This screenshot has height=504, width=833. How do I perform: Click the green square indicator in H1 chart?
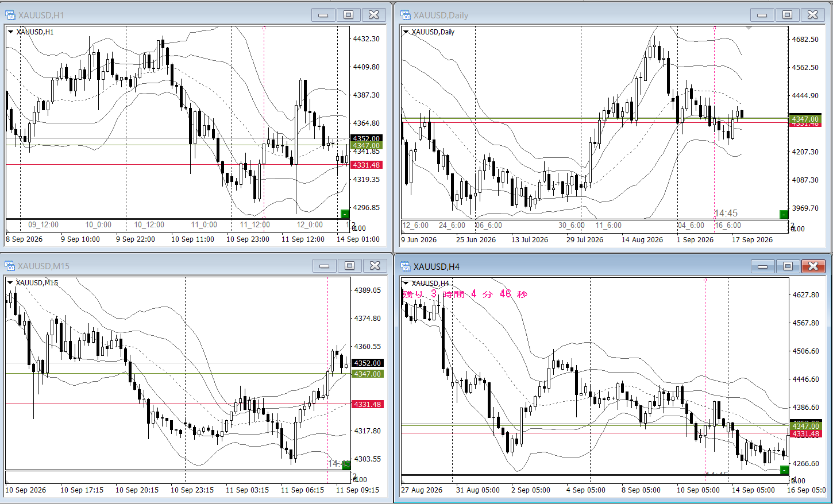(x=345, y=214)
